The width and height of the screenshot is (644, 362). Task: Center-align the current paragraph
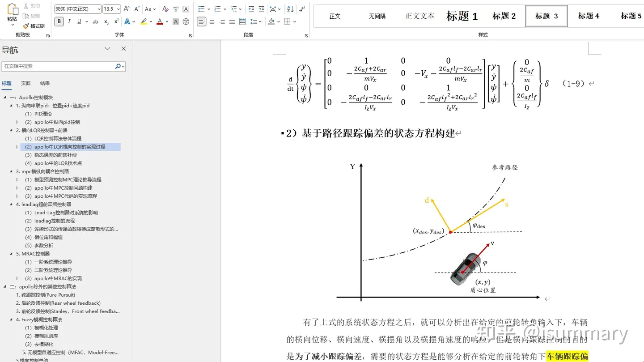[211, 21]
